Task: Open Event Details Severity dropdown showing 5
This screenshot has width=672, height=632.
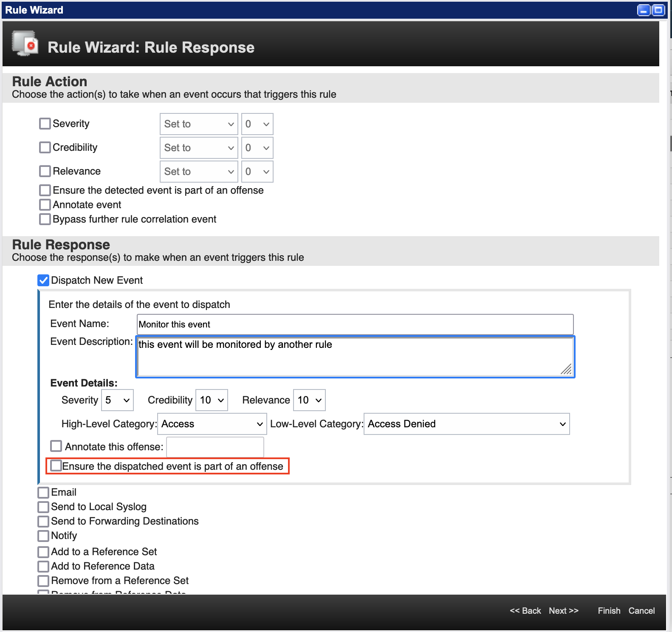Action: click(x=118, y=400)
